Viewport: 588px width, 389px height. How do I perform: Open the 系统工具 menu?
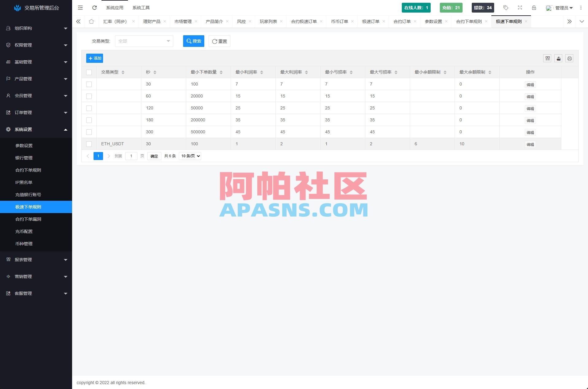click(141, 8)
